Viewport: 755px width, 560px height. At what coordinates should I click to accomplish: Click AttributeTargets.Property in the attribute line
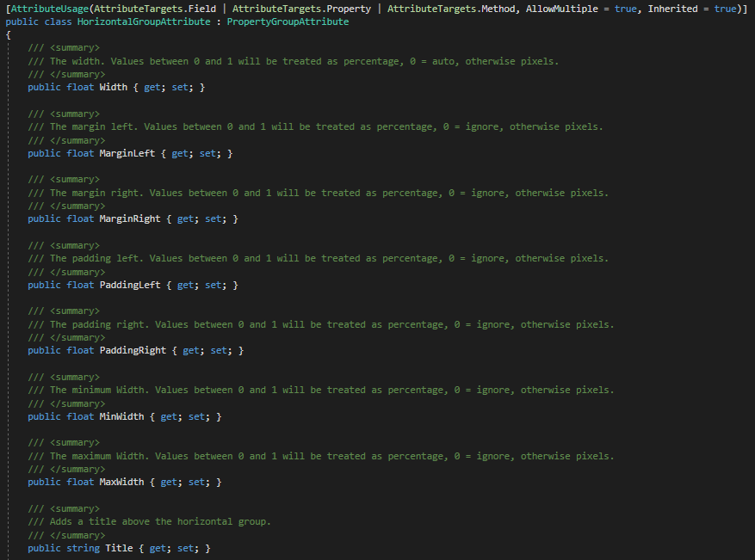[302, 9]
